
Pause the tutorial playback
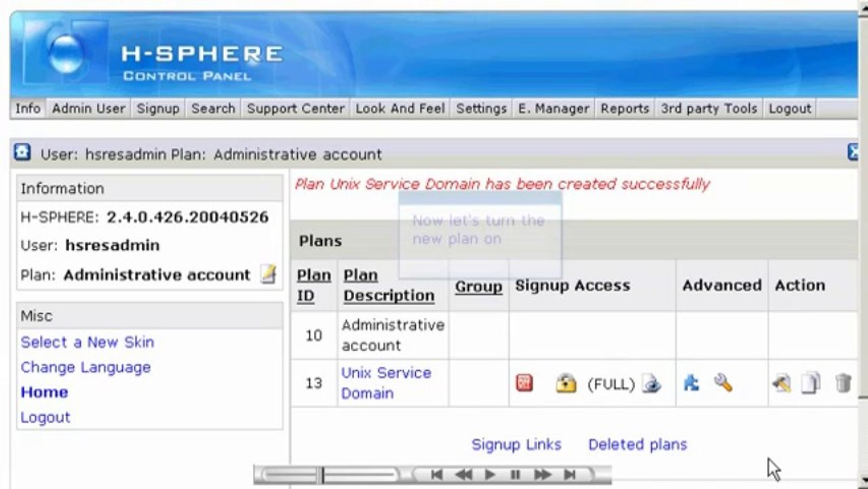[515, 475]
